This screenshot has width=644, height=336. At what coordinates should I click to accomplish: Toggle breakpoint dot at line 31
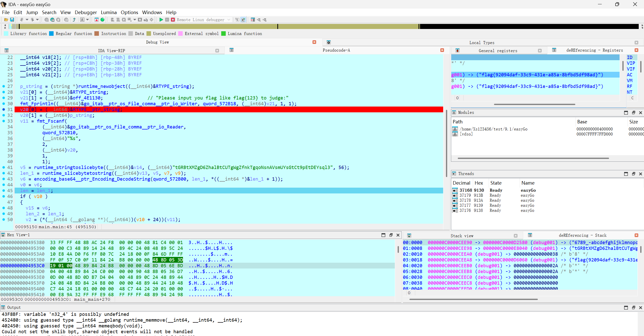point(4,110)
